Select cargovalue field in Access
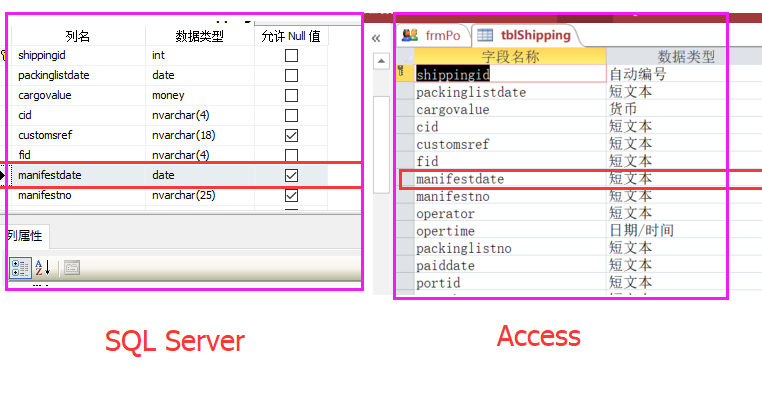762x403 pixels. [453, 110]
